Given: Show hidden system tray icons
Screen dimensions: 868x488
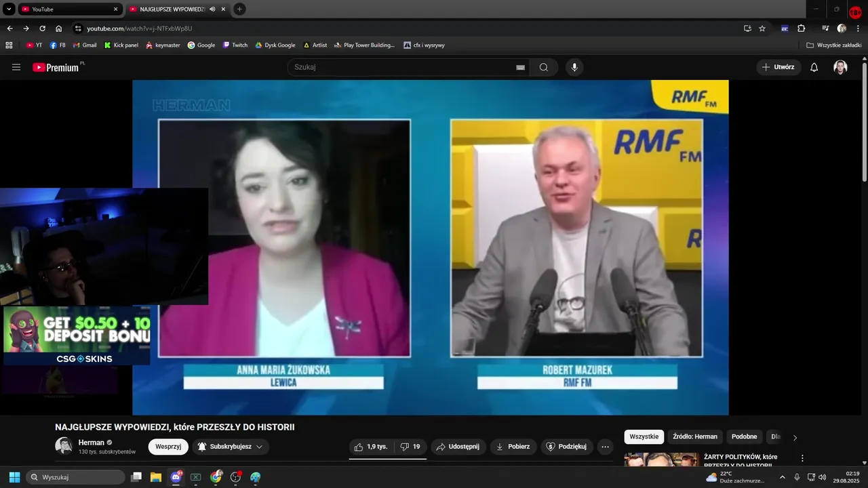Looking at the screenshot, I should pyautogui.click(x=782, y=477).
